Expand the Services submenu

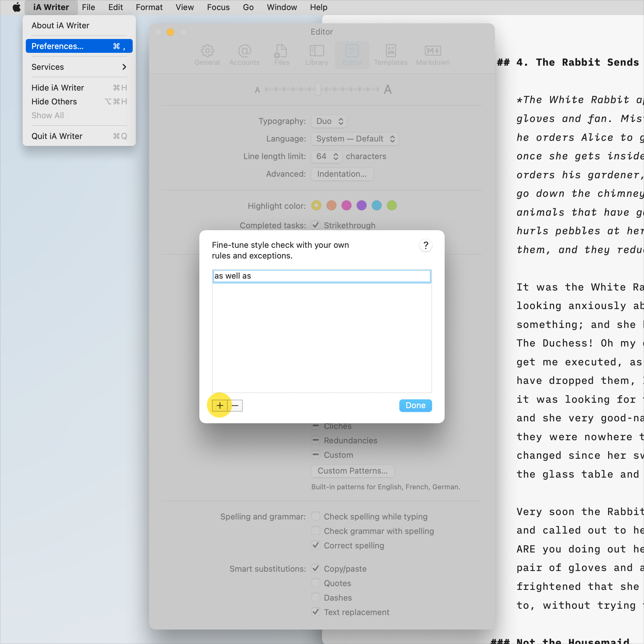tap(79, 67)
